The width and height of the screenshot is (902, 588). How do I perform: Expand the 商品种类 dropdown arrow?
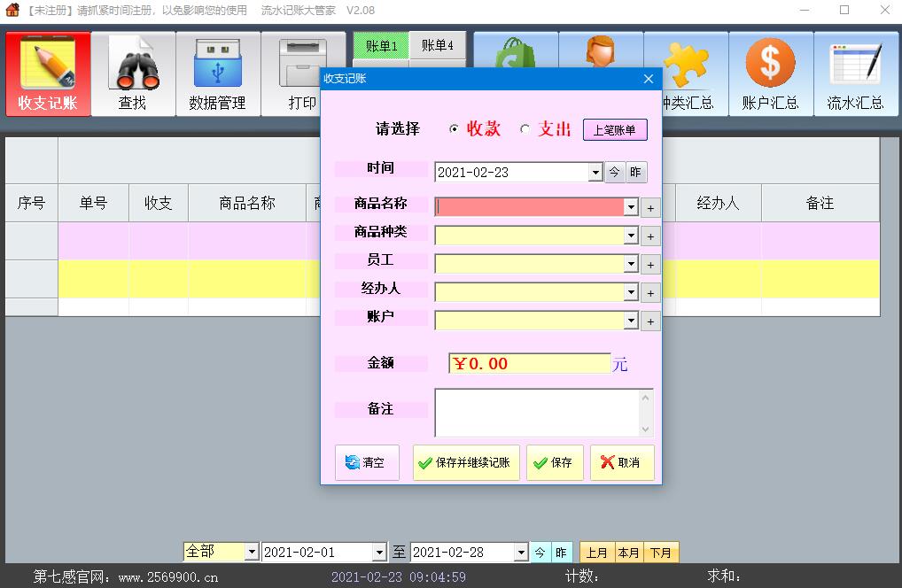631,235
